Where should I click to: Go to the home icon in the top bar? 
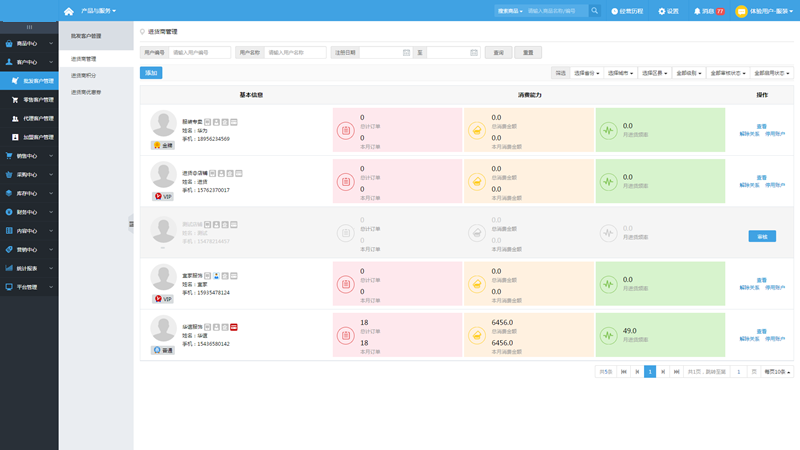[69, 11]
